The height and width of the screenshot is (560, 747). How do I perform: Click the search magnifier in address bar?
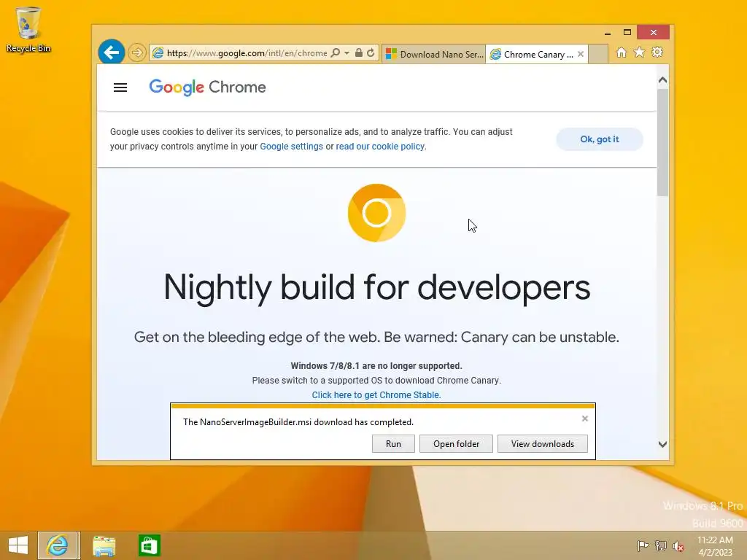[x=336, y=52]
